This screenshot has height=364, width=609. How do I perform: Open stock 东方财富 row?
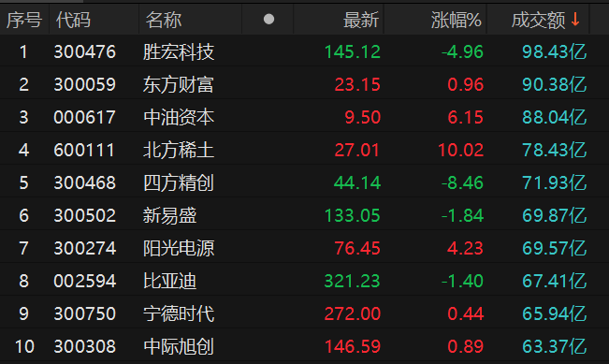305,84
